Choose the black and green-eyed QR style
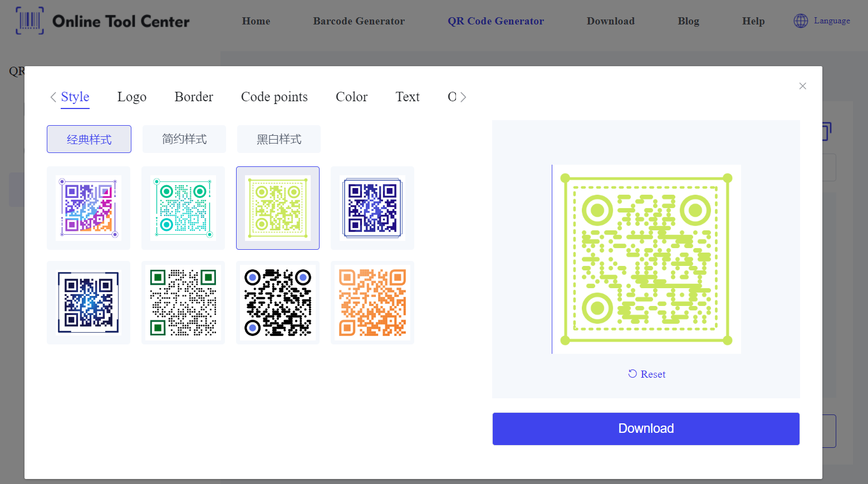Viewport: 868px width, 484px height. pos(183,303)
